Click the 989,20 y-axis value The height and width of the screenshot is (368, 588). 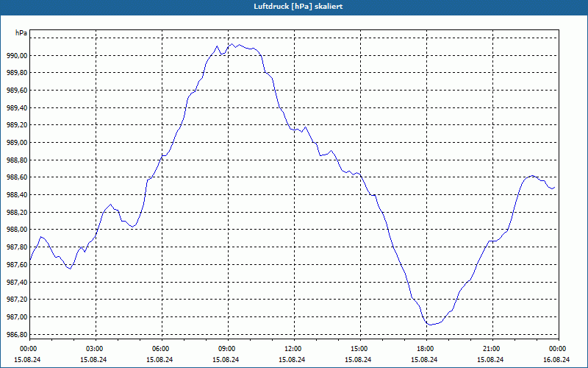pyautogui.click(x=17, y=125)
